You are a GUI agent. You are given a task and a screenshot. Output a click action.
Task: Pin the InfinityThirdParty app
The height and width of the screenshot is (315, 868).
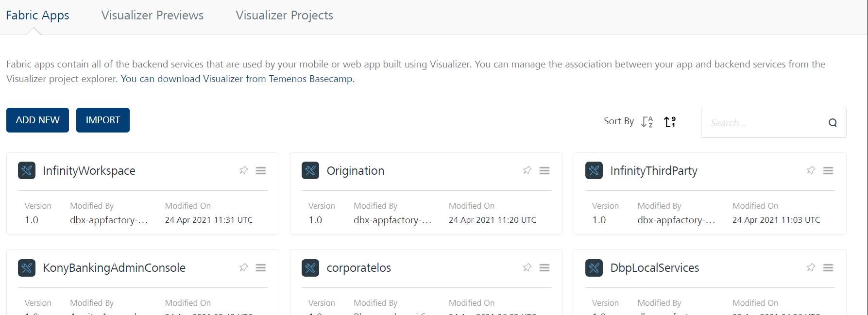click(x=811, y=170)
